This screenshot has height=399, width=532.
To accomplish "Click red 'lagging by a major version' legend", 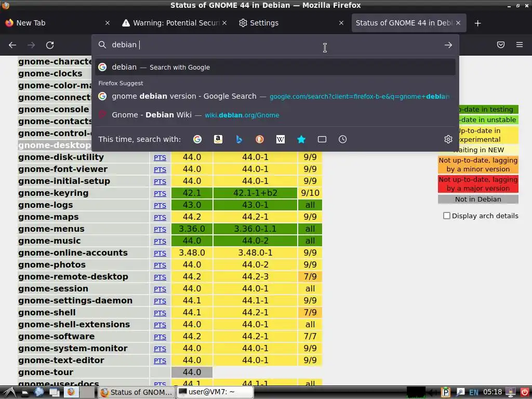I will tap(478, 184).
